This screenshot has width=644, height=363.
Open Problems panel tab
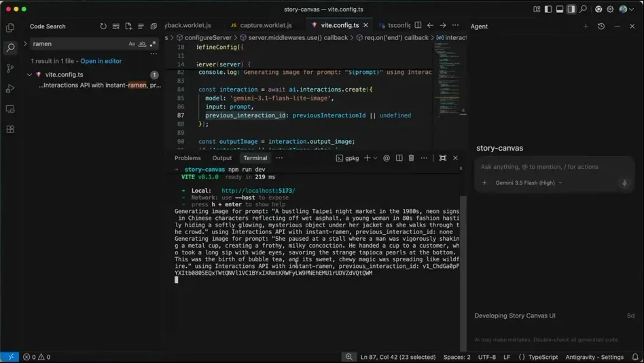tap(187, 158)
